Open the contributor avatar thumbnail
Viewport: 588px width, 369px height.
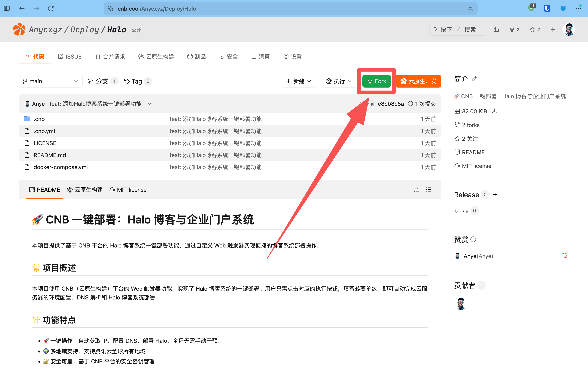[x=461, y=304]
